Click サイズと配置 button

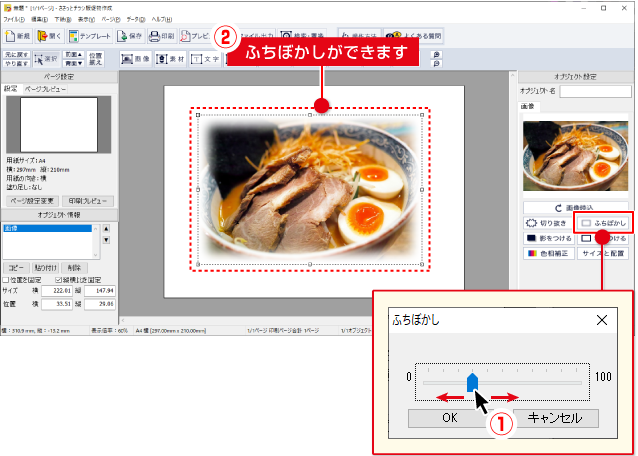coord(603,253)
